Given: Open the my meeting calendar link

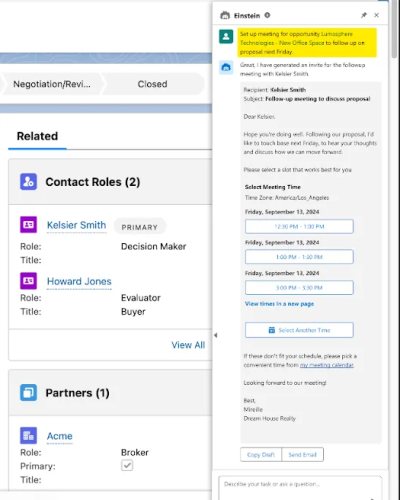Looking at the screenshot, I should pyautogui.click(x=327, y=365).
